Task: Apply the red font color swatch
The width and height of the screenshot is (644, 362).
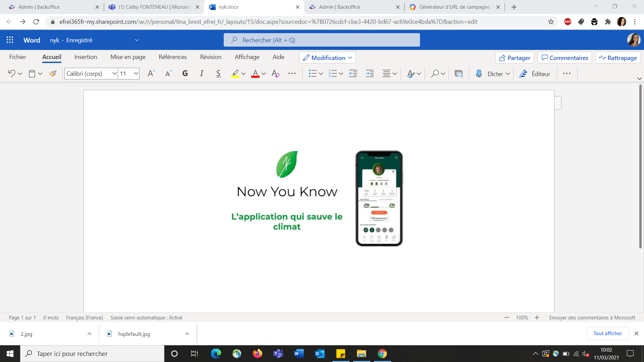Action: (255, 74)
